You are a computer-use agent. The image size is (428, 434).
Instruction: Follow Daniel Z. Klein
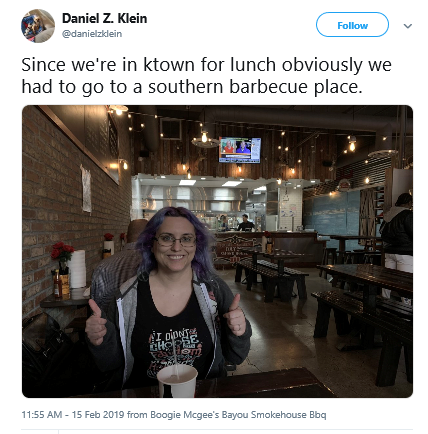[352, 25]
